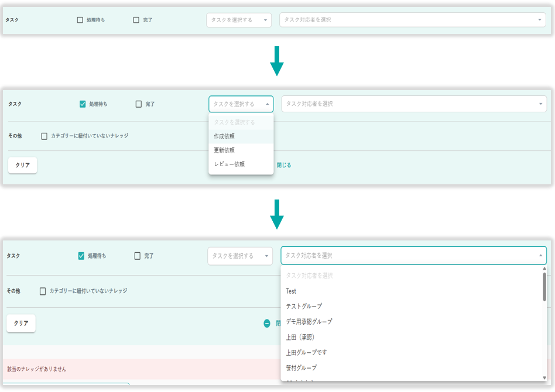This screenshot has width=555, height=392.
Task: Select テストグループ in the assignee list
Action: tap(304, 307)
